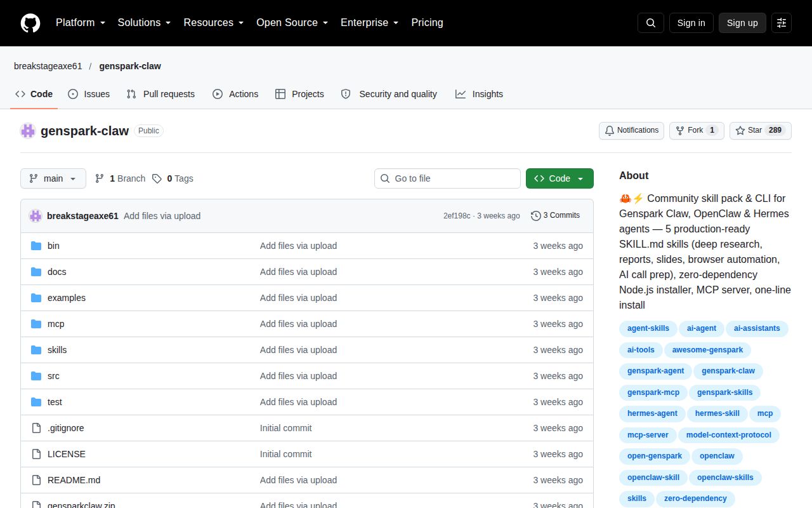Click the genspark-claw repository avatar icon
The width and height of the screenshot is (812, 508).
tap(28, 131)
